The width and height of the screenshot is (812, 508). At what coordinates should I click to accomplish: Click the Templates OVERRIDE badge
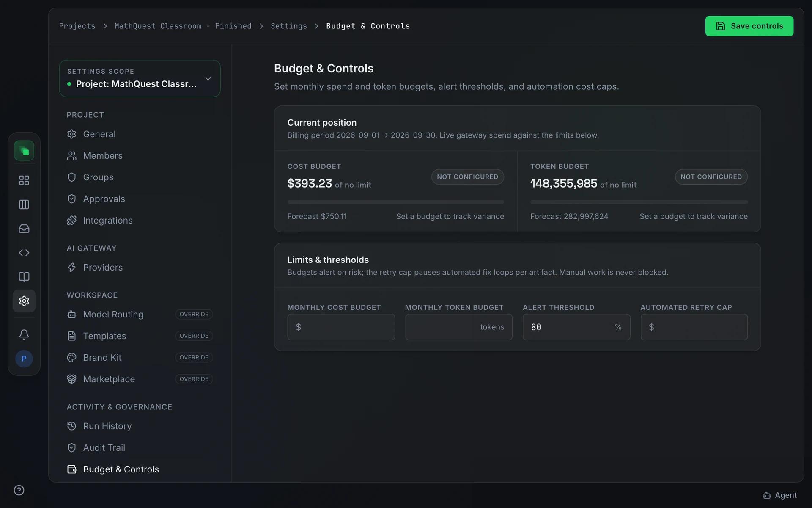click(194, 336)
